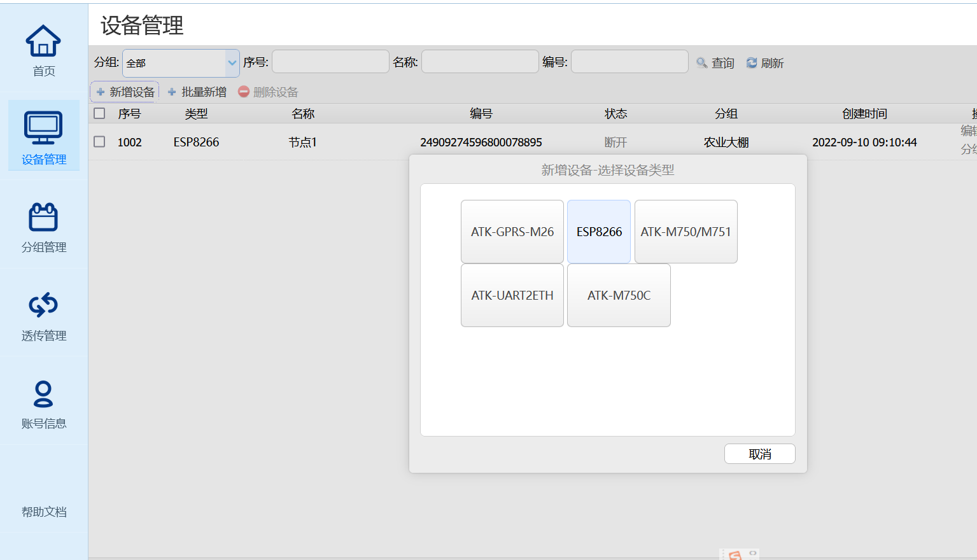Click the 首页 sidebar label
The width and height of the screenshot is (977, 560).
[44, 71]
